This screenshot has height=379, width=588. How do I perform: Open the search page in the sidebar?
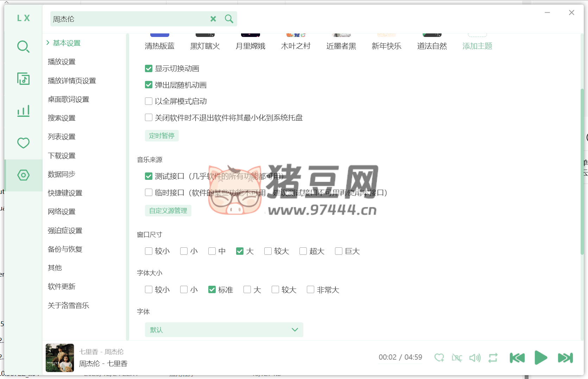(x=23, y=46)
